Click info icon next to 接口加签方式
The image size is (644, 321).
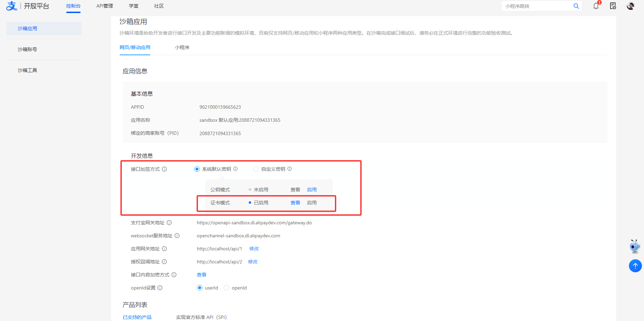(164, 169)
